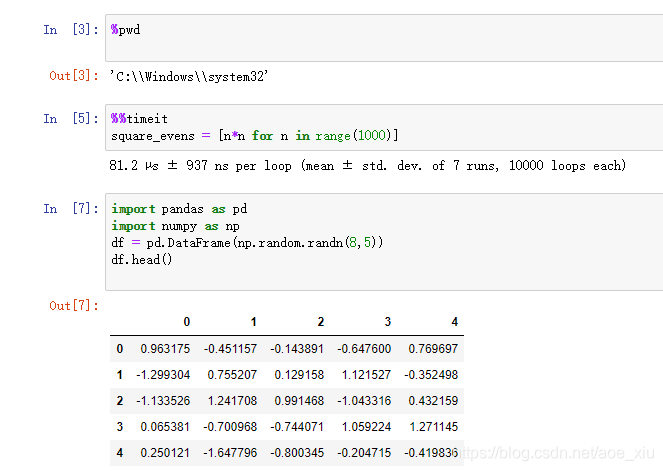This screenshot has width=663, height=471.
Task: Click column header 1 in dataframe
Action: (254, 322)
